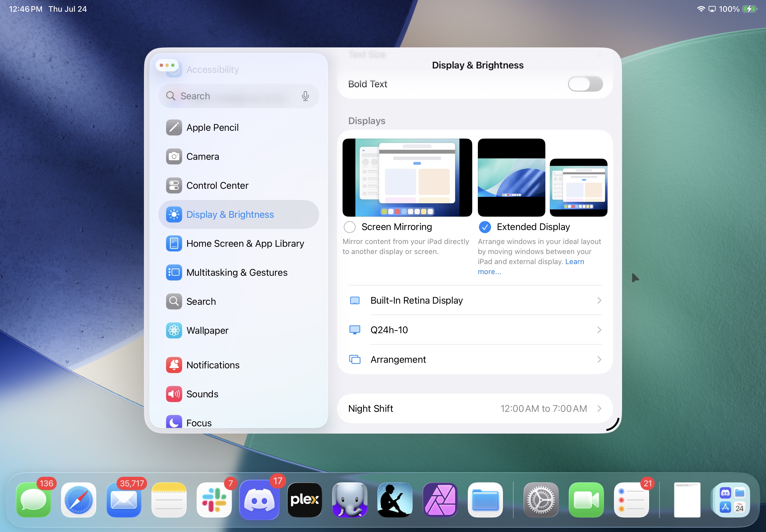This screenshot has width=766, height=532.
Task: Click the Learn more link
Action: pyautogui.click(x=574, y=262)
